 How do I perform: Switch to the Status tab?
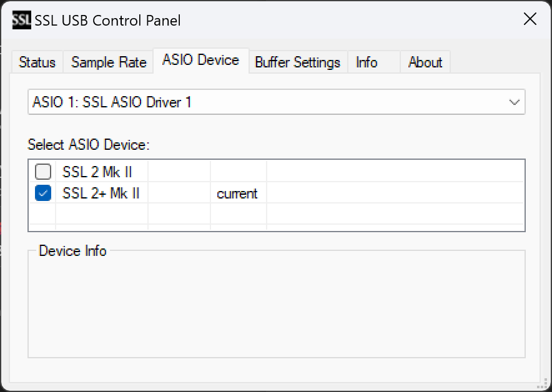click(x=37, y=62)
